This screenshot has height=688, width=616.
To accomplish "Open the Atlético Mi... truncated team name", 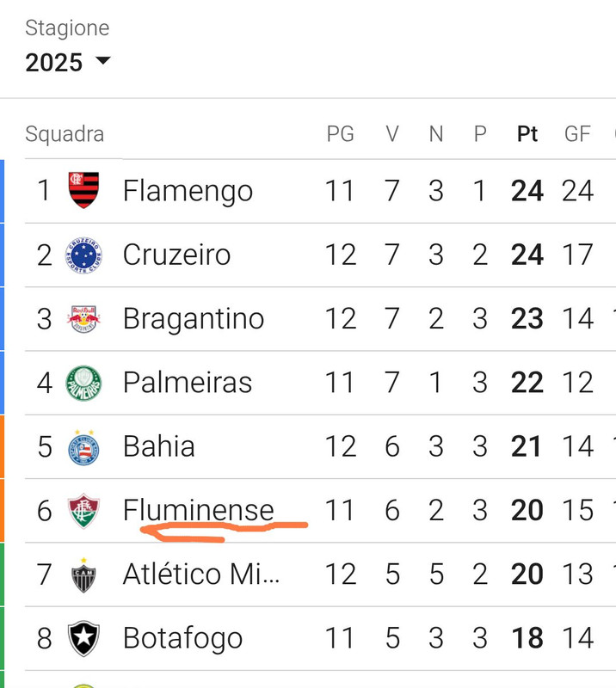I will pyautogui.click(x=201, y=574).
